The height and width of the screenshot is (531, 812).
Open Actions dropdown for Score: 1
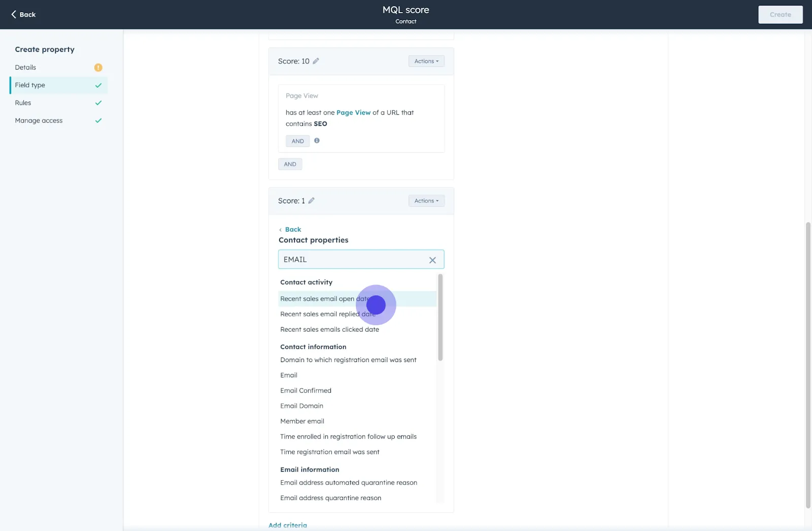tap(426, 200)
